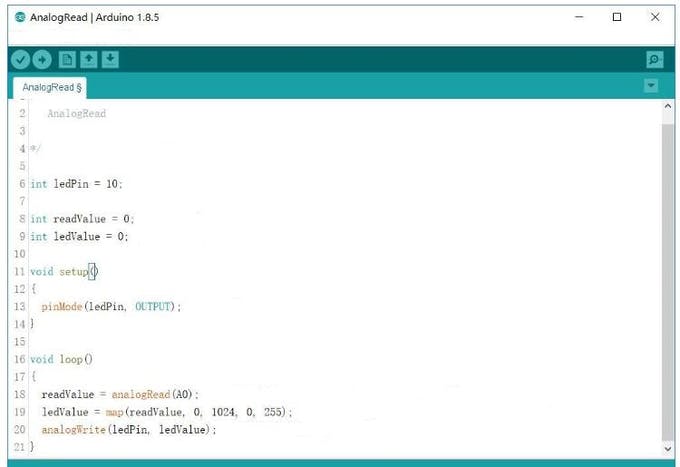Click the line 'int ledValue = 0;'
The height and width of the screenshot is (467, 680).
click(x=79, y=237)
